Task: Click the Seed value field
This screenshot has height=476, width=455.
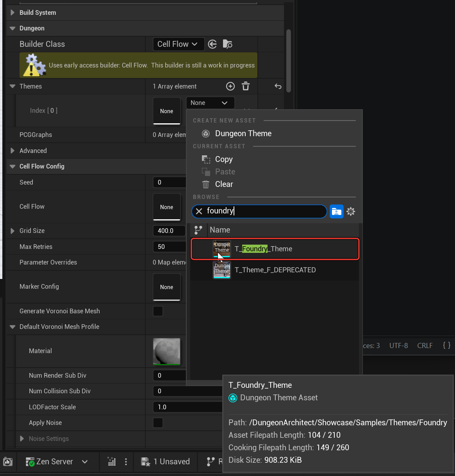Action: 170,182
